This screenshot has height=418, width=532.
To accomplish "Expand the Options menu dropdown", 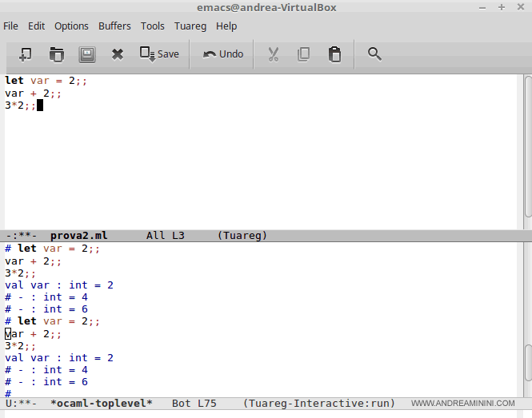I will click(71, 26).
